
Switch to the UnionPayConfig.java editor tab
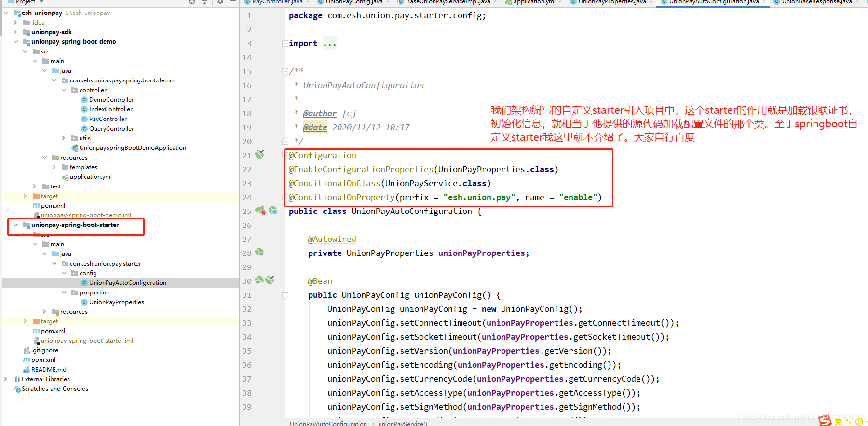click(354, 2)
